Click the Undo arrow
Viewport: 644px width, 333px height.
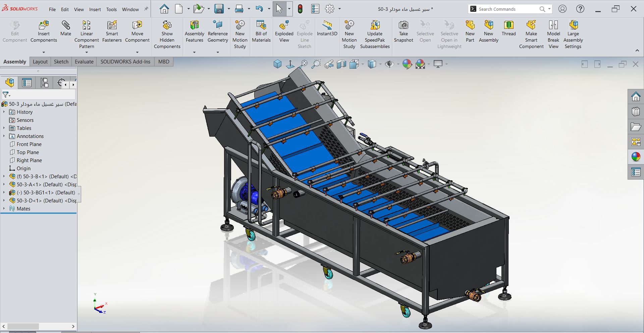[x=259, y=9]
